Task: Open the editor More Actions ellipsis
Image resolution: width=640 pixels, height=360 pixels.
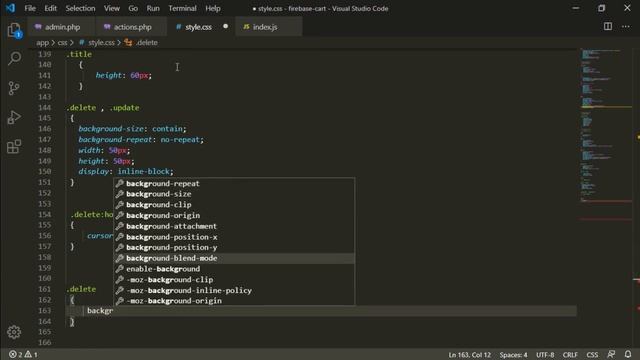Action: coord(626,27)
